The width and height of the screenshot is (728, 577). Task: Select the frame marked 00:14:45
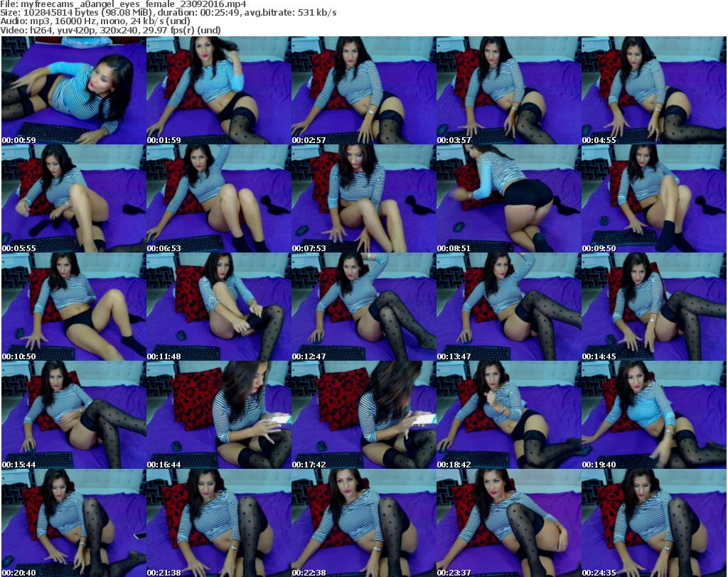pos(653,307)
